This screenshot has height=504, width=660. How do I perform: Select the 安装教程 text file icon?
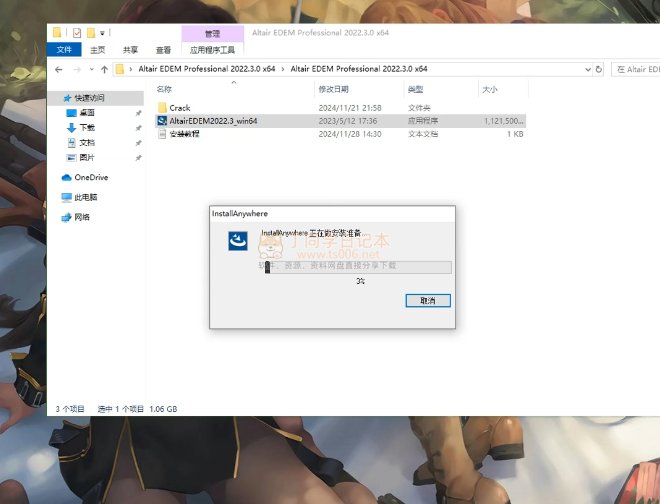162,134
